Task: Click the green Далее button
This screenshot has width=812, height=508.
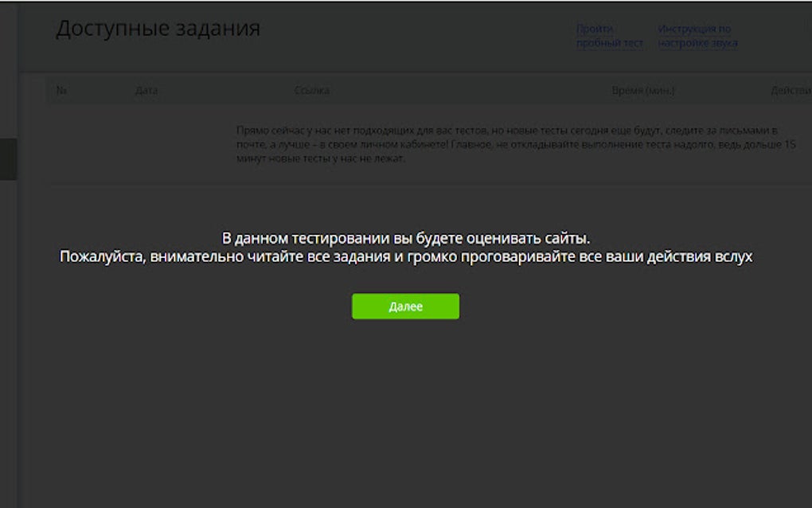Action: coord(405,306)
